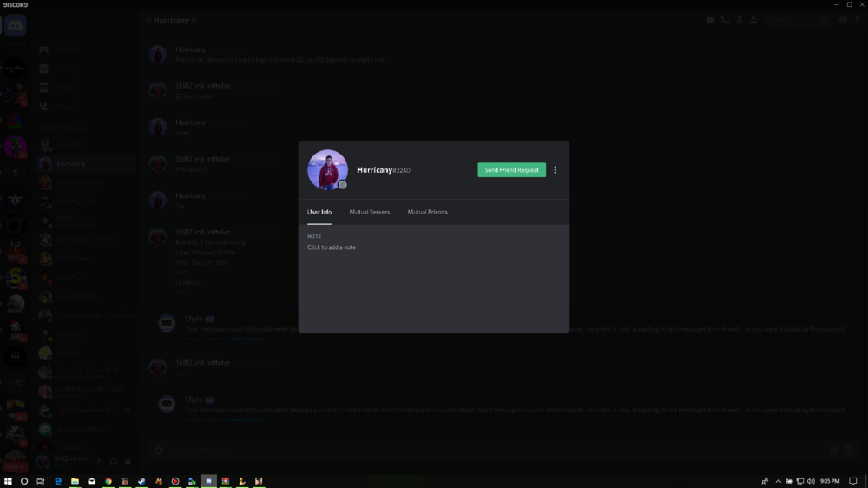This screenshot has width=868, height=488.
Task: Switch to the Mutual Servers tab
Action: click(369, 212)
